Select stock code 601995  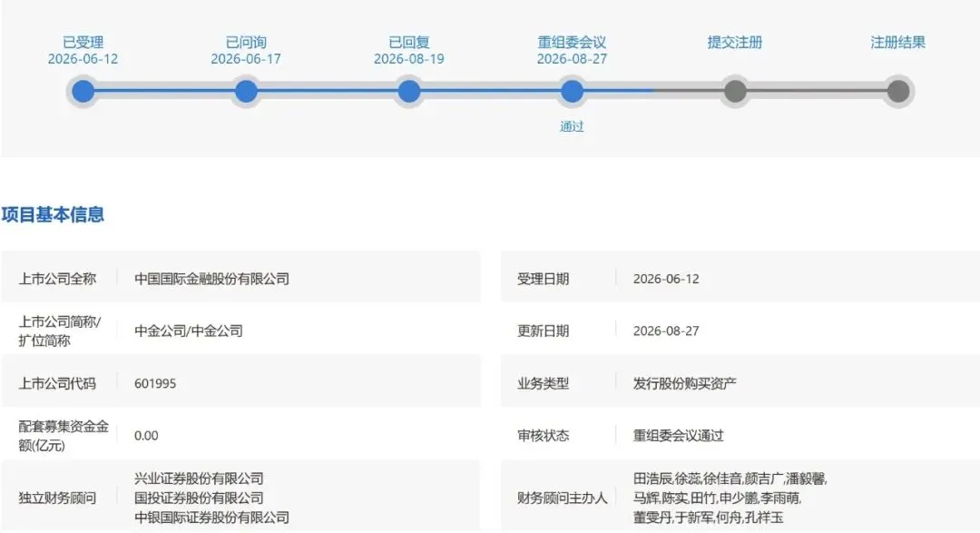tap(155, 383)
